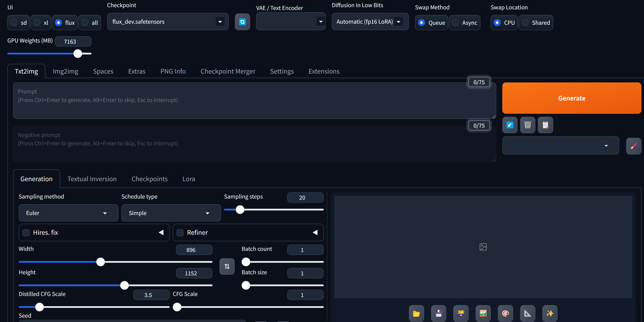The image size is (644, 322).
Task: Click the refresh checkpoint list icon
Action: (x=242, y=22)
